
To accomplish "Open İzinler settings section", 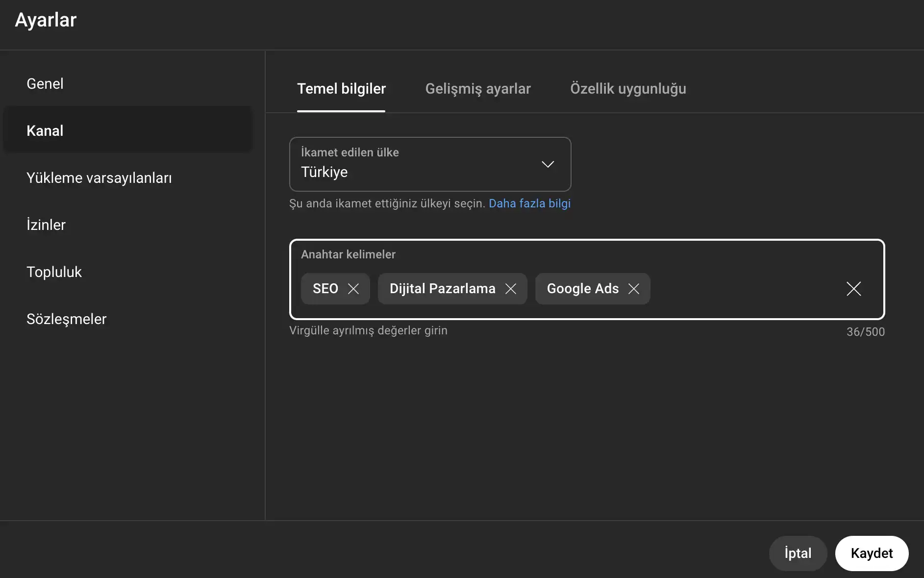I will [x=128, y=225].
